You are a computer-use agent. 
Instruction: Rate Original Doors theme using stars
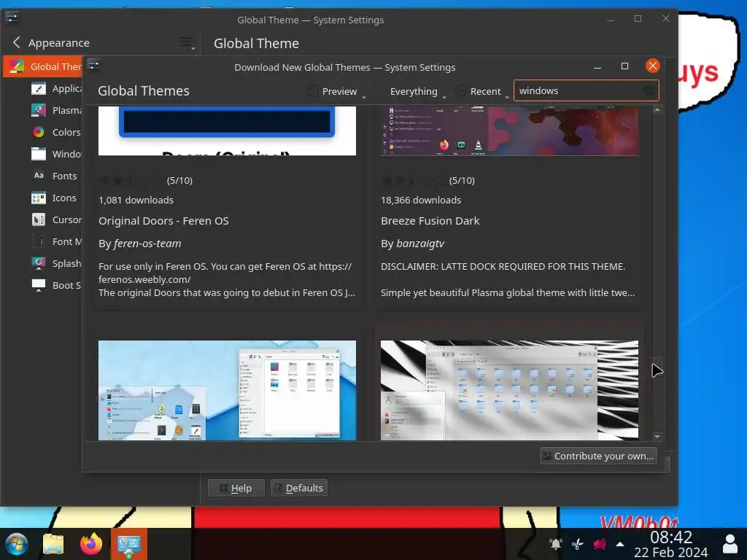coord(130,181)
